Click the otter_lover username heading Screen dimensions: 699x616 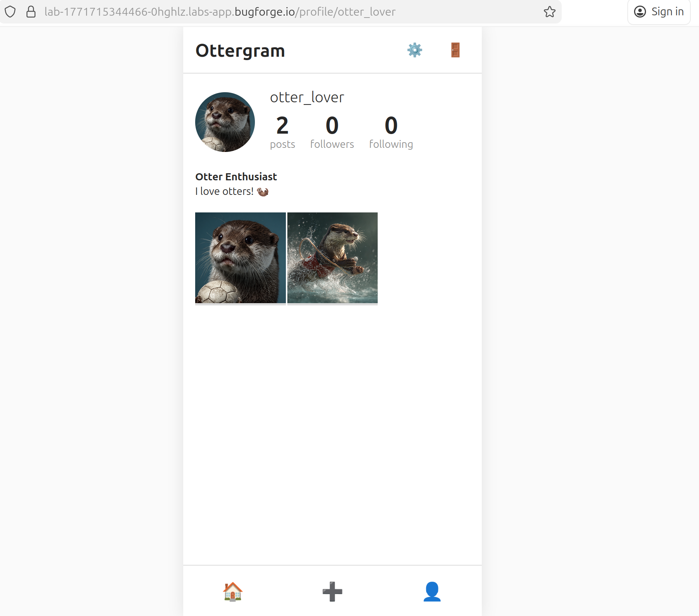[307, 97]
